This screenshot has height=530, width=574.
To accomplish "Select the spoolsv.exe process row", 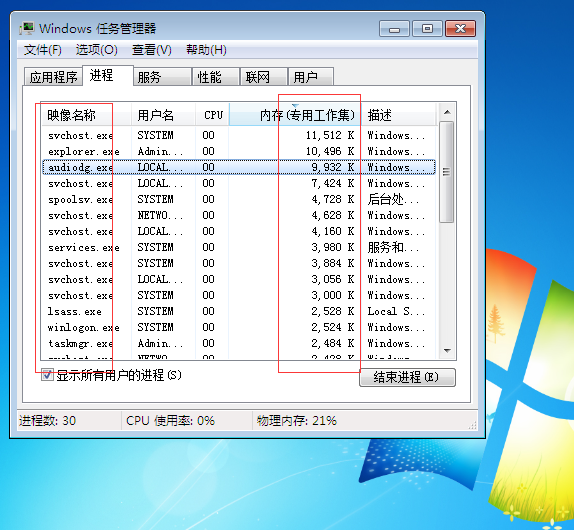I will click(x=238, y=199).
